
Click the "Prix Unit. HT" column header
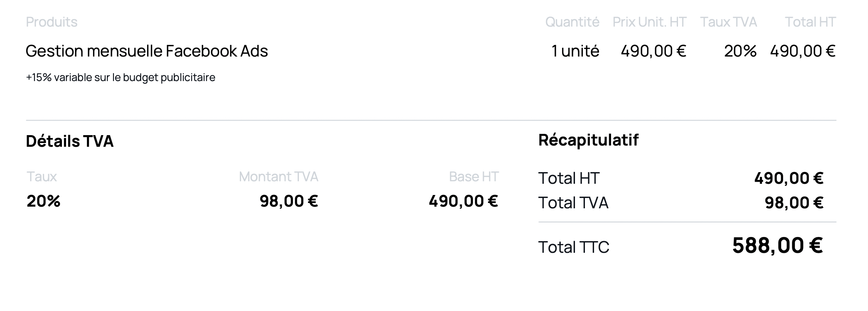click(649, 22)
